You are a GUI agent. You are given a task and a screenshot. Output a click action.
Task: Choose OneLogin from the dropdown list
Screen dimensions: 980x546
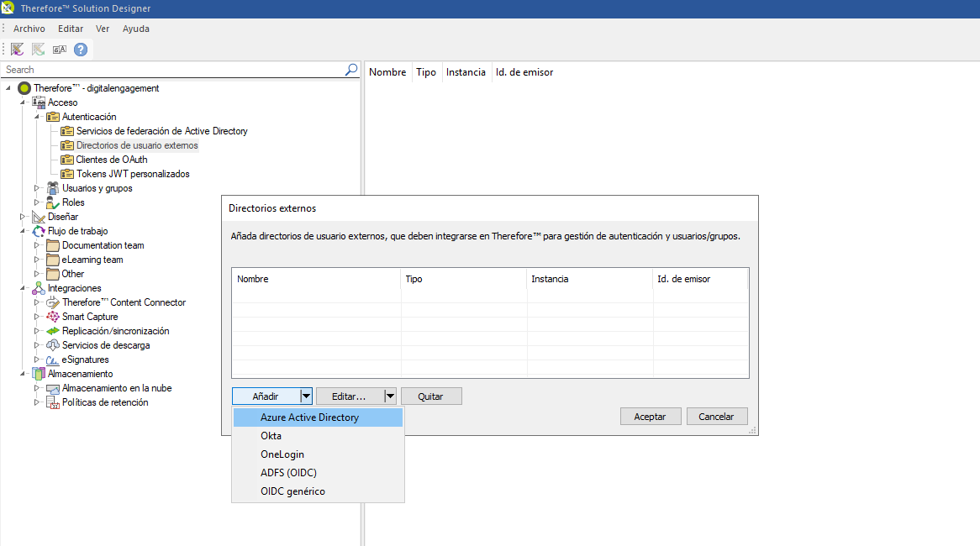click(x=319, y=454)
